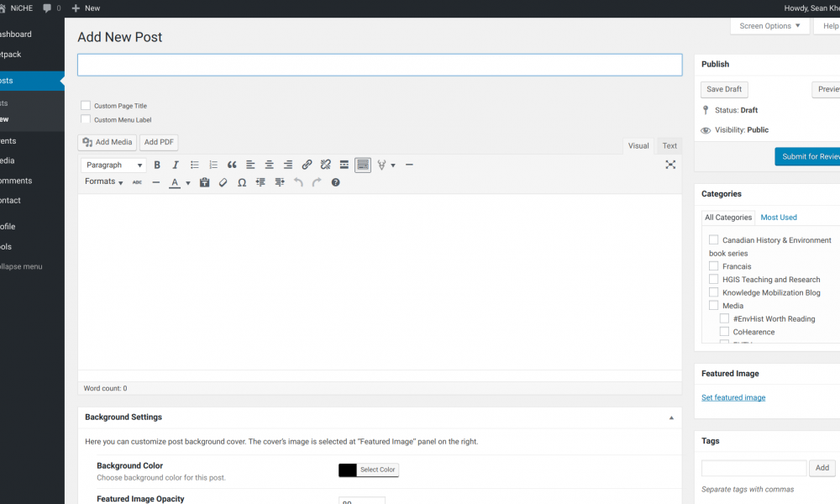Switch to Most Used categories tab
This screenshot has width=840, height=504.
coord(779,218)
